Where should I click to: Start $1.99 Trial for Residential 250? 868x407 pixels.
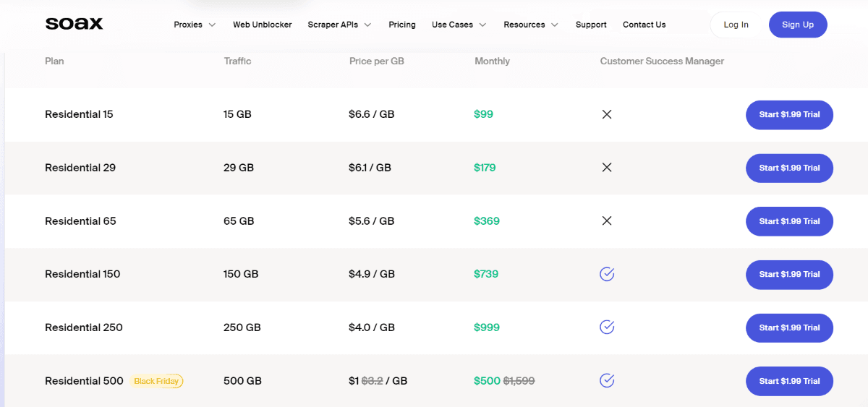(789, 327)
